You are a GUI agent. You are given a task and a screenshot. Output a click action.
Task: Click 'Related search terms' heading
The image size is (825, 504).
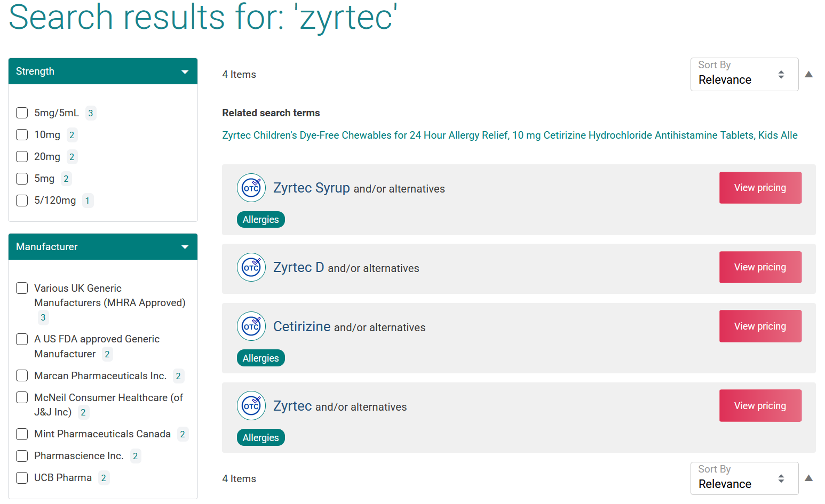pos(271,113)
